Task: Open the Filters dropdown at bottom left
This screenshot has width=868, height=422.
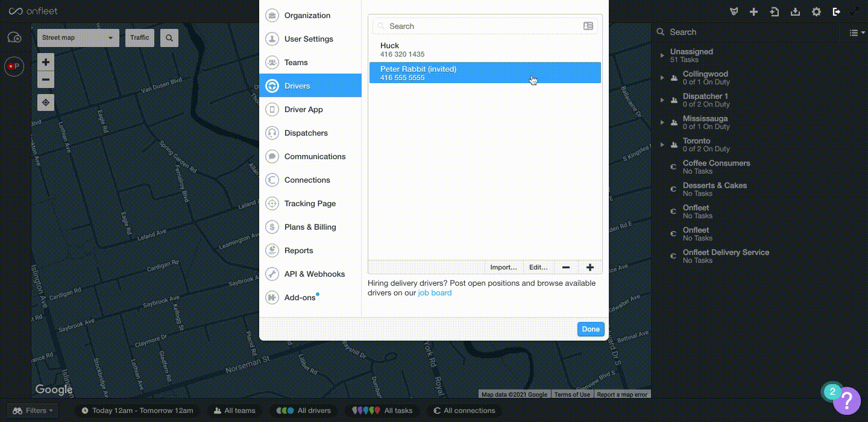Action: coord(33,411)
